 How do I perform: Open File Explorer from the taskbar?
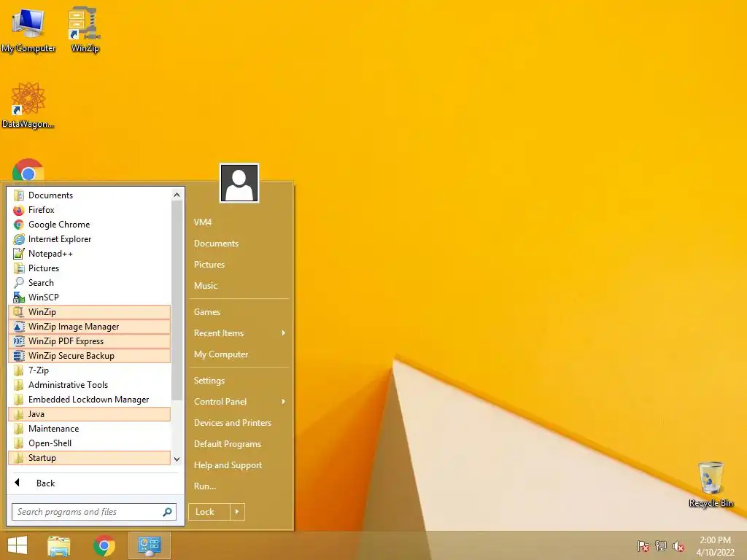59,545
